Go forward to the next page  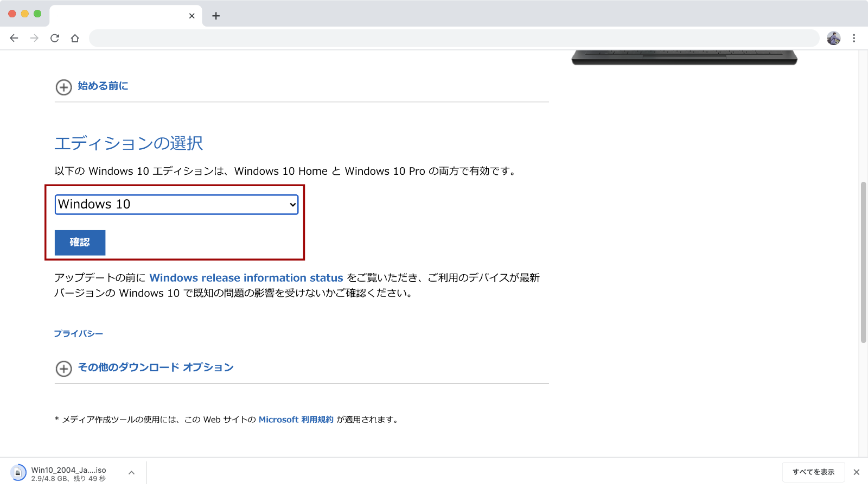(x=34, y=38)
